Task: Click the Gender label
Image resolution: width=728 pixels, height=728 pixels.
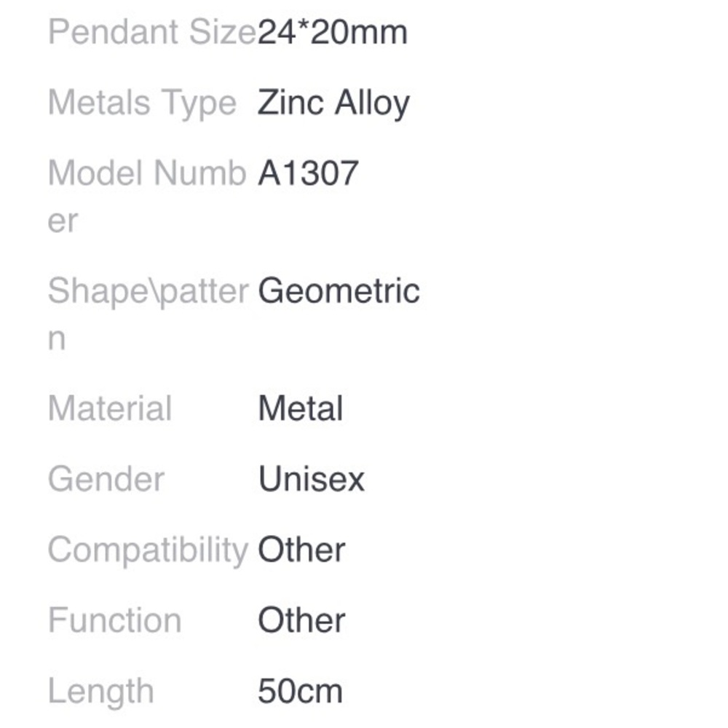Action: (x=106, y=479)
